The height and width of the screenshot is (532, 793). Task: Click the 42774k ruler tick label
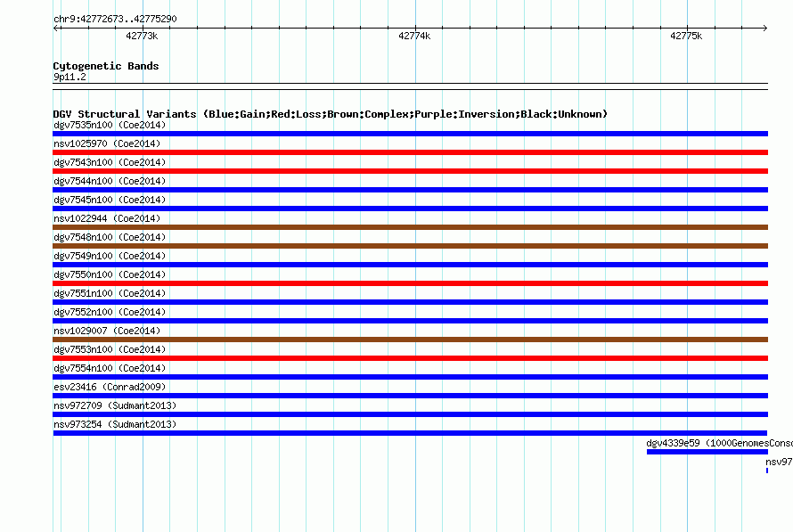pos(414,36)
